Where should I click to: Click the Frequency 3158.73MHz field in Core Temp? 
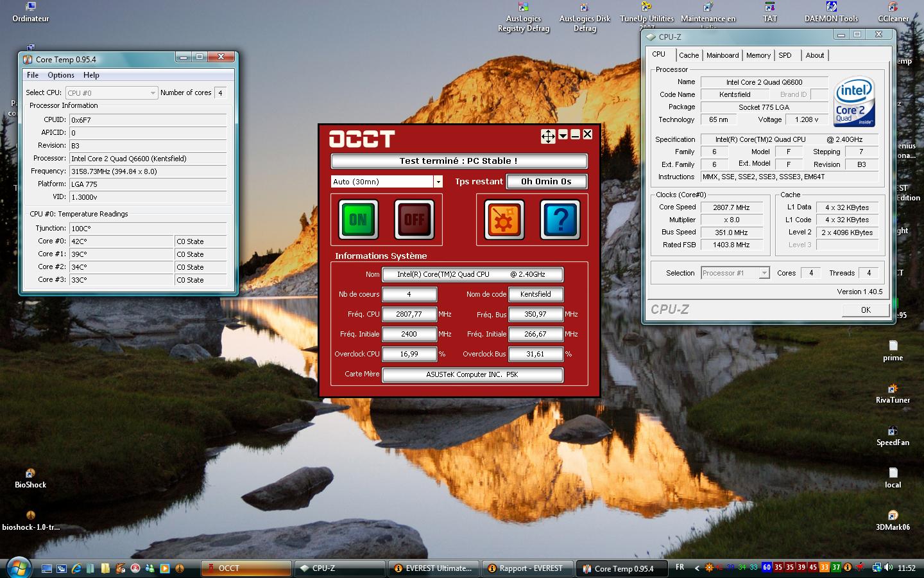coord(148,171)
